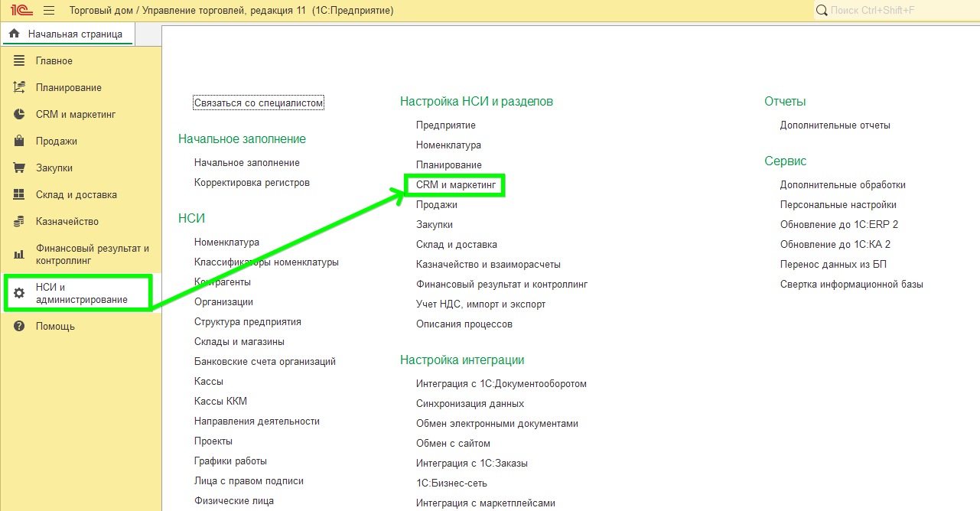Open Финансовый результат и контроллинг settings link
Viewport: 980px width, 511px height.
[502, 285]
